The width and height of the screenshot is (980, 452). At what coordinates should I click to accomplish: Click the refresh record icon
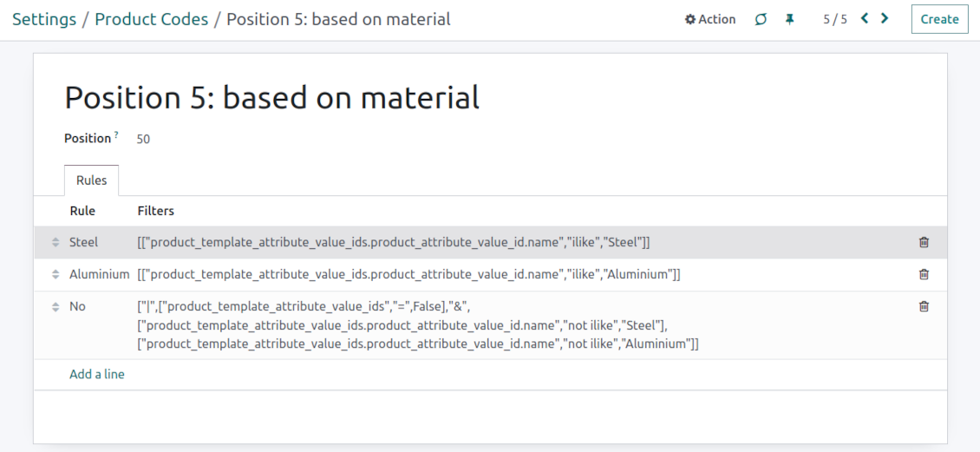coord(761,19)
